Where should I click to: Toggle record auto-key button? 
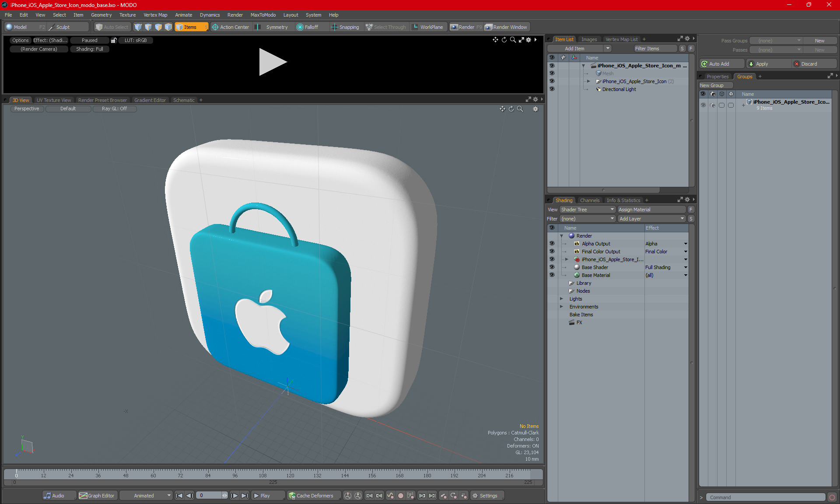400,496
